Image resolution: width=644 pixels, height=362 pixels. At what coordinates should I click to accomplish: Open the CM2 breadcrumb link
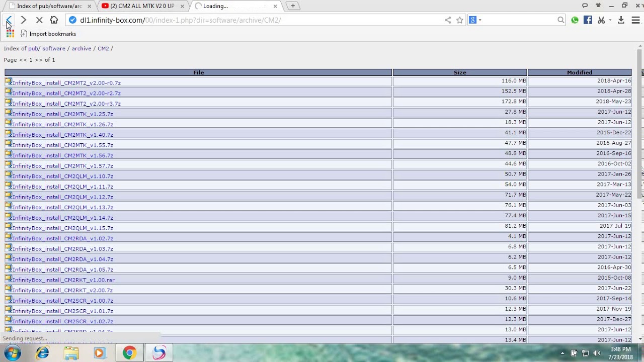(x=103, y=49)
